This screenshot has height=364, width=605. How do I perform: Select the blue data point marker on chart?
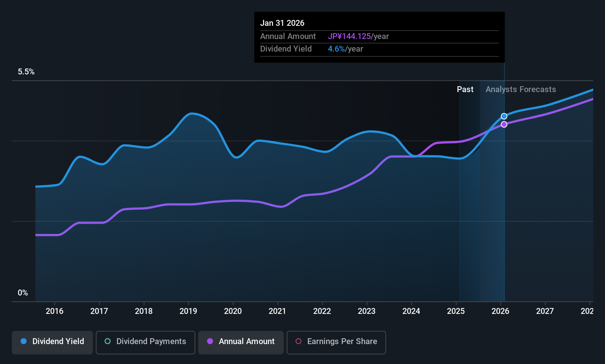pos(504,116)
